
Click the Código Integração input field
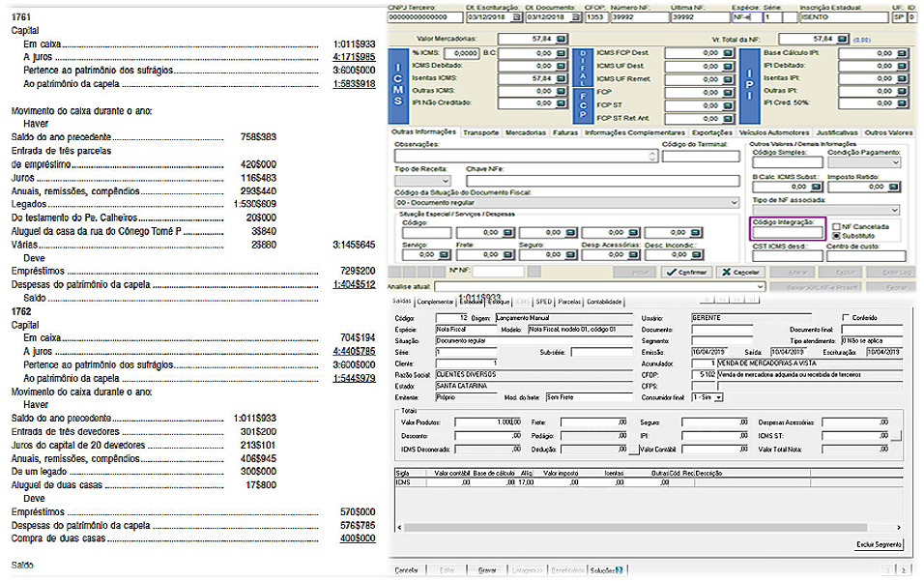point(787,232)
